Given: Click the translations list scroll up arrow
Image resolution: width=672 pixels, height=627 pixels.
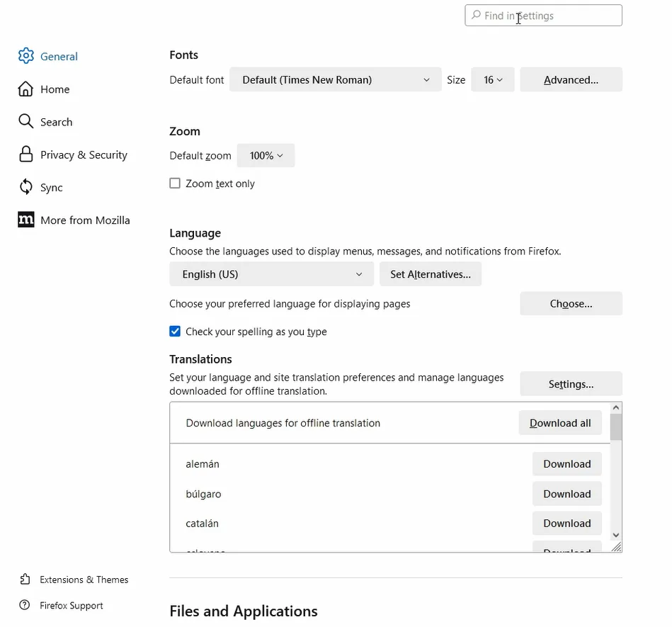Looking at the screenshot, I should click(616, 407).
